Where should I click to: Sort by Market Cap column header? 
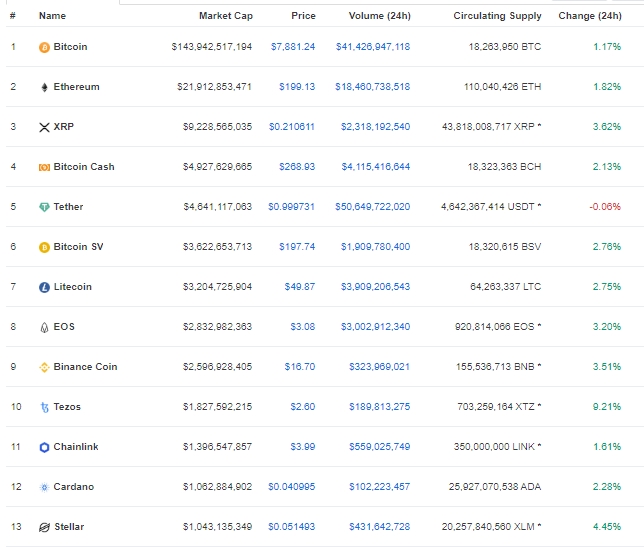pyautogui.click(x=225, y=16)
